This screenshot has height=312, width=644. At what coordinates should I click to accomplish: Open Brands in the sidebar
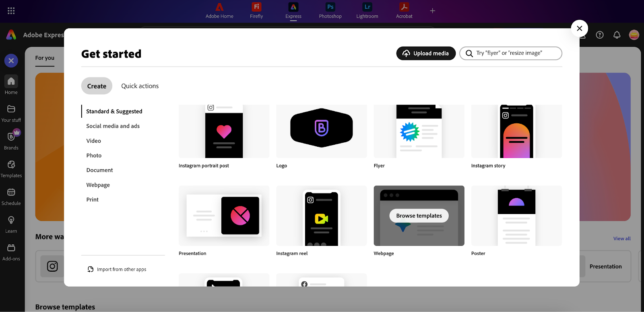(11, 141)
